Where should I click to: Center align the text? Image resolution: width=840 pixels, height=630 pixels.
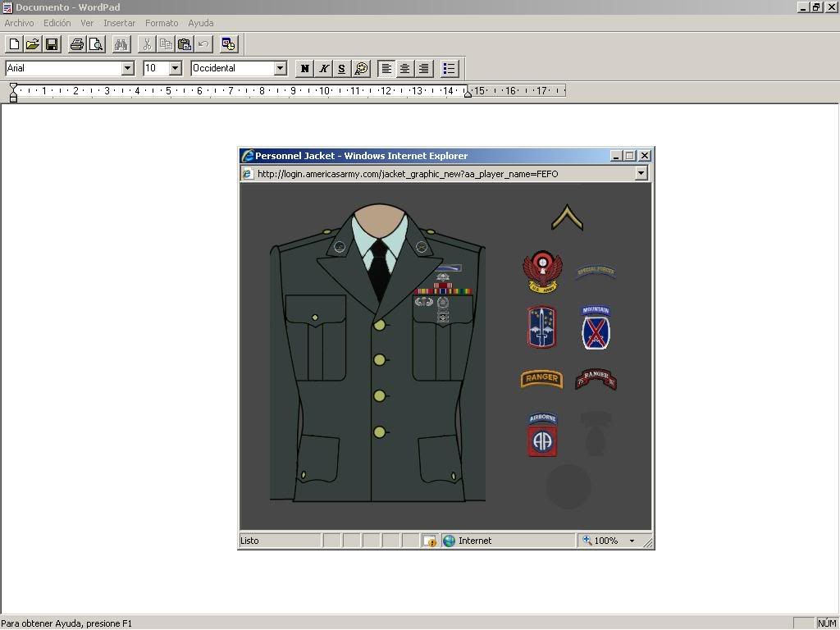point(405,68)
